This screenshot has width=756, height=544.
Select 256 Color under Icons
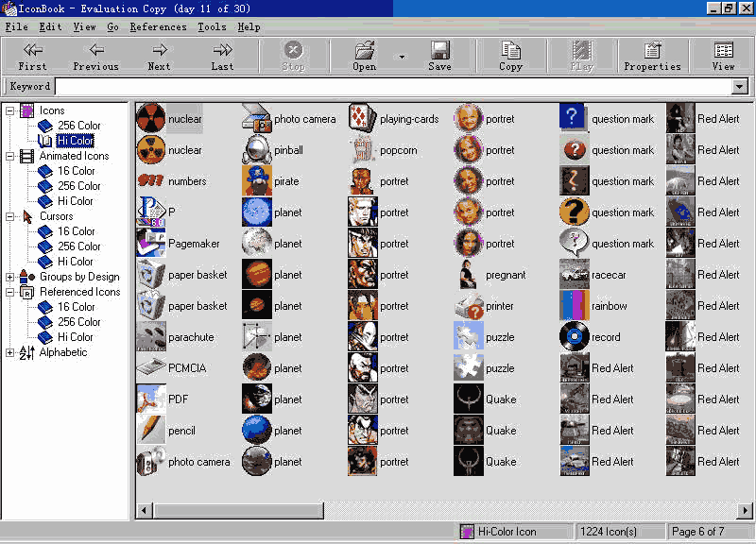78,126
